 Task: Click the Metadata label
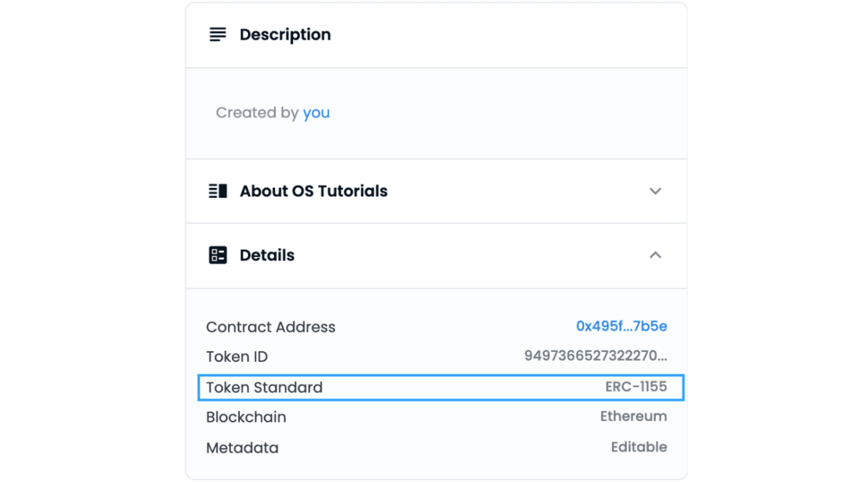(x=242, y=448)
